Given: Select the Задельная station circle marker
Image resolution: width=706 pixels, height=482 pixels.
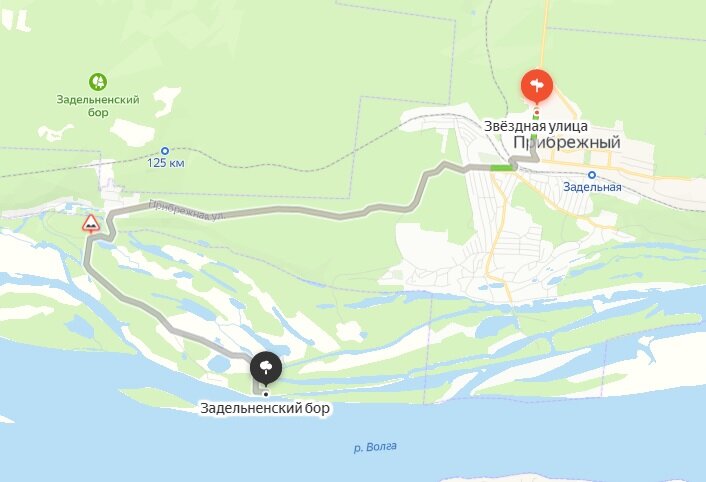Looking at the screenshot, I should (592, 175).
